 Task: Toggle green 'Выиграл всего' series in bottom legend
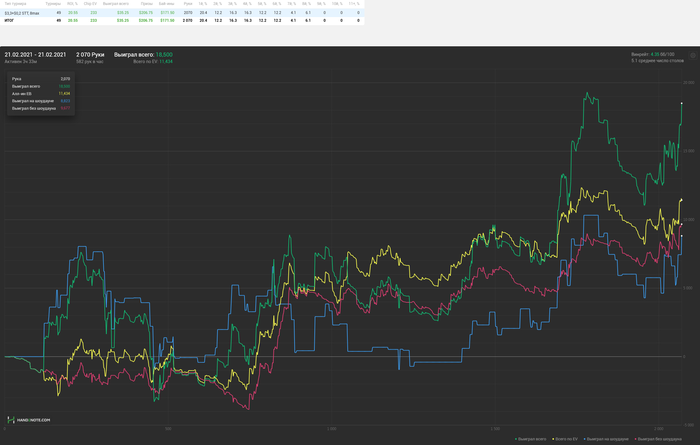(x=530, y=439)
